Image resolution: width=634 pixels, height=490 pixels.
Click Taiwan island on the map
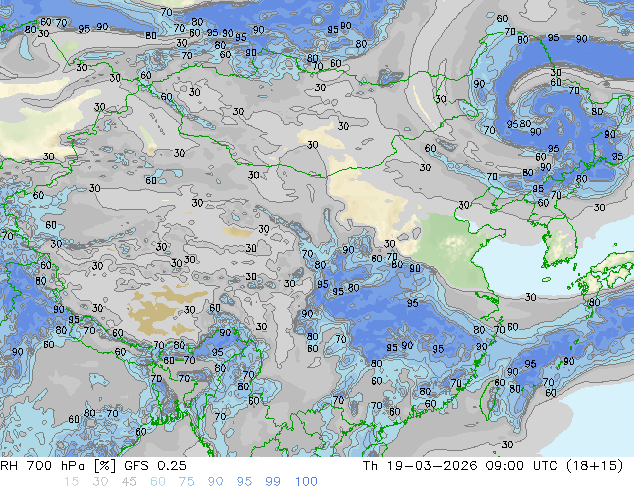(488, 399)
